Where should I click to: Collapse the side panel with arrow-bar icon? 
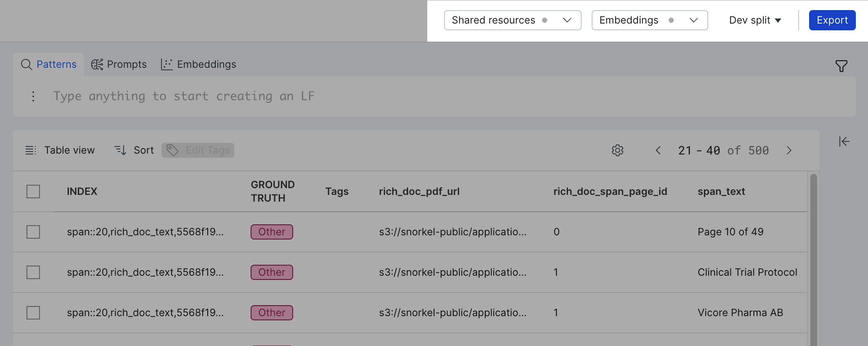(844, 141)
